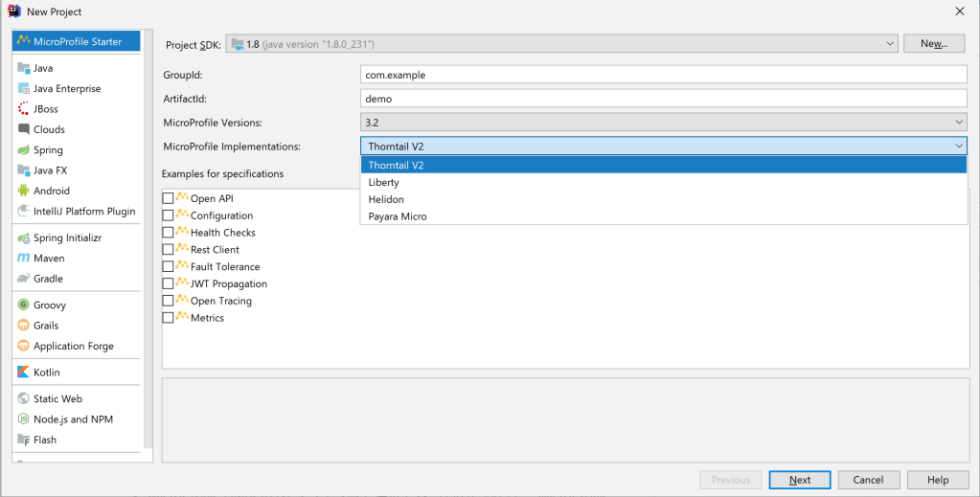Image resolution: width=980 pixels, height=497 pixels.
Task: Choose Payara Micro from the list
Action: pyautogui.click(x=398, y=216)
